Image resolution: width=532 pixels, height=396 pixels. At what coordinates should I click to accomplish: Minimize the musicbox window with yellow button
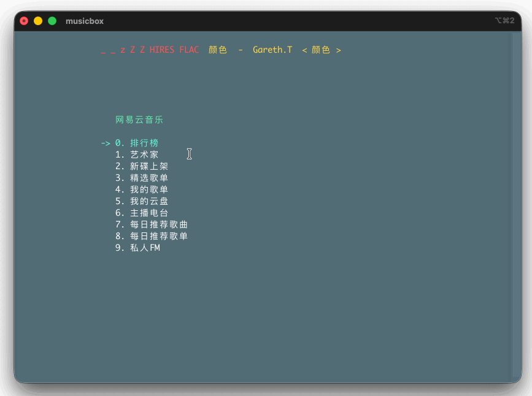coord(38,21)
